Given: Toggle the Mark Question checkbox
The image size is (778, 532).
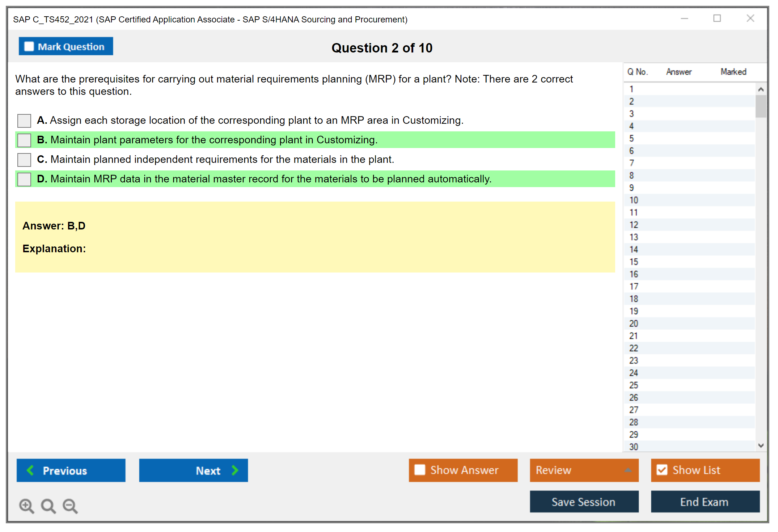Looking at the screenshot, I should pos(29,47).
